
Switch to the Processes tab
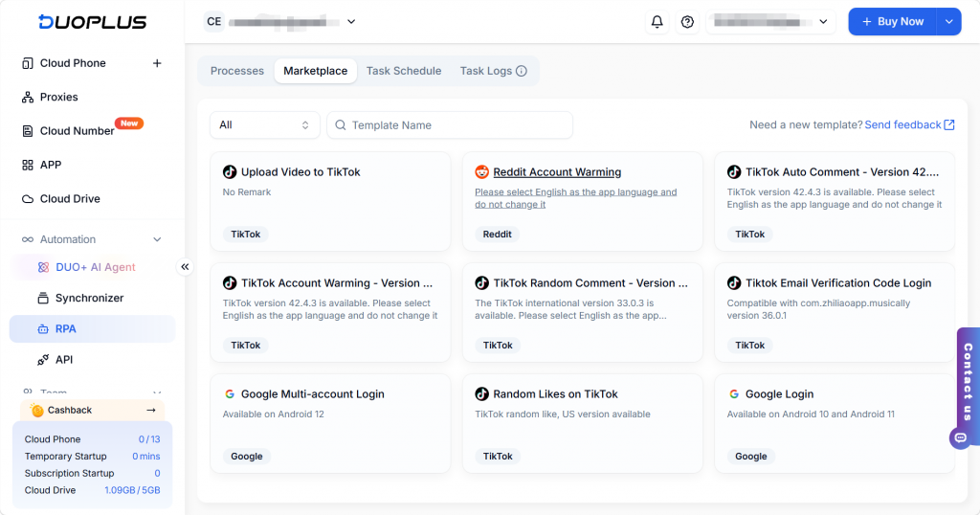tap(237, 71)
